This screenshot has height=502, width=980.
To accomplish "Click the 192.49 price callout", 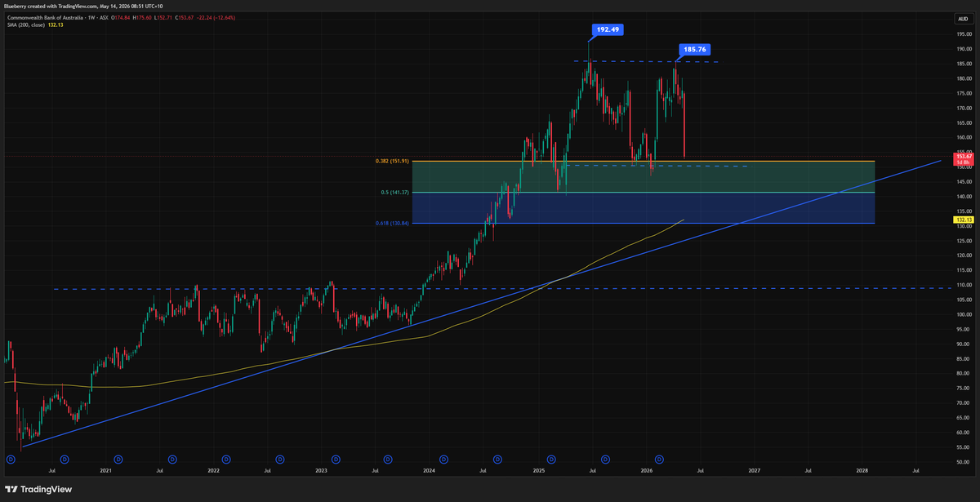I will click(x=606, y=29).
